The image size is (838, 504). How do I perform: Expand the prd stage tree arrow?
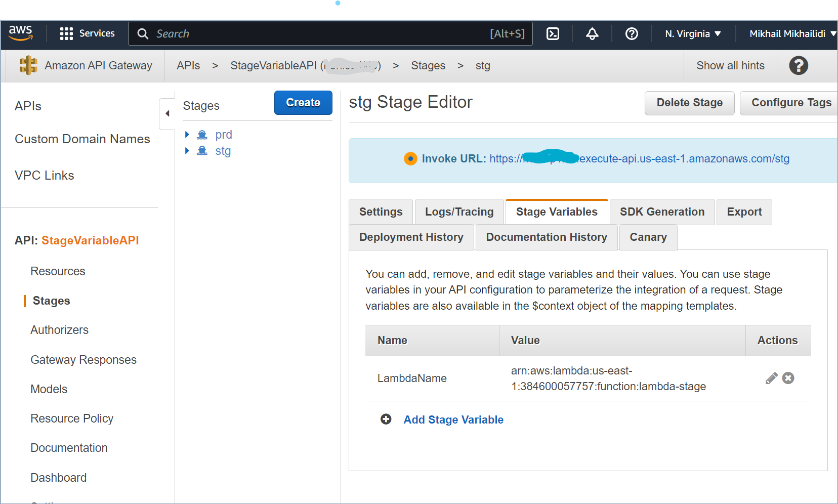click(187, 135)
